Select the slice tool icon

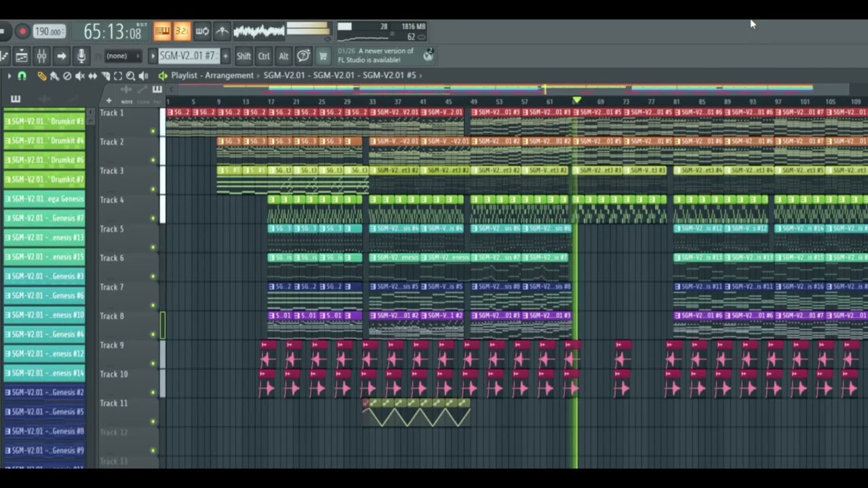point(105,76)
